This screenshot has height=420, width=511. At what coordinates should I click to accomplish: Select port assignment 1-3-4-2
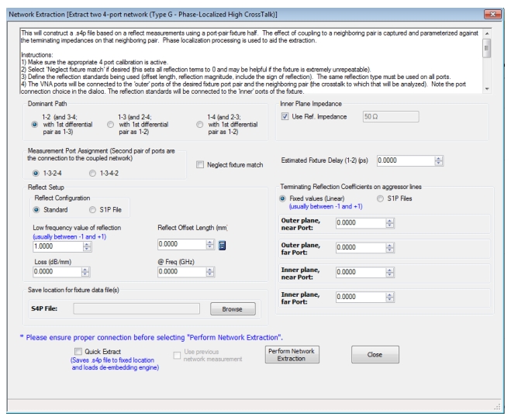click(x=92, y=174)
